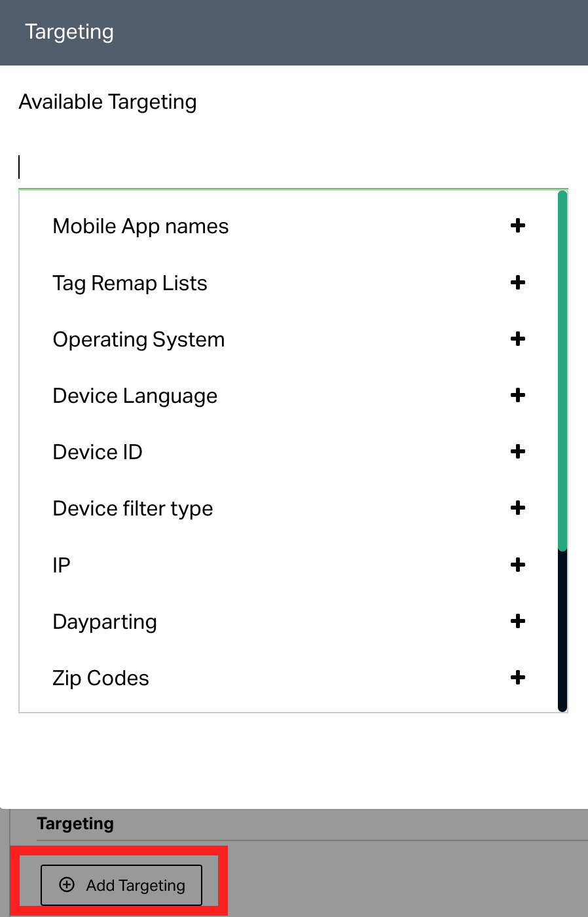Viewport: 588px width, 917px height.
Task: Choose Device Language option label
Action: point(135,396)
